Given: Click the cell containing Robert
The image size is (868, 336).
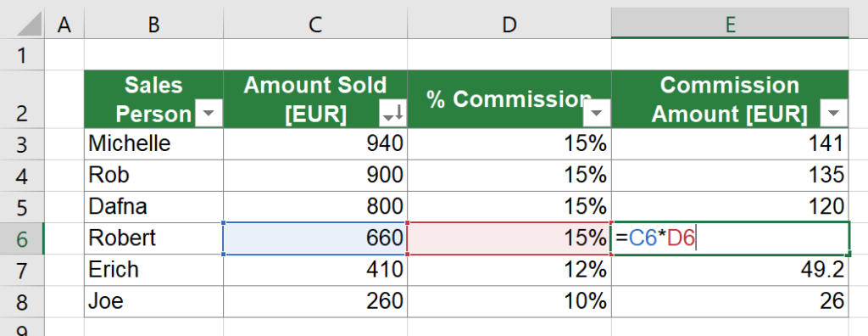Looking at the screenshot, I should pyautogui.click(x=154, y=238).
